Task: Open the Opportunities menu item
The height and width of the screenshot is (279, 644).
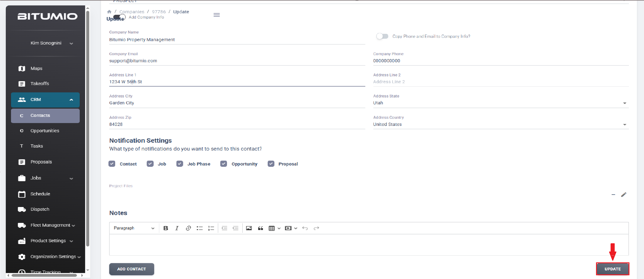Action: point(45,131)
